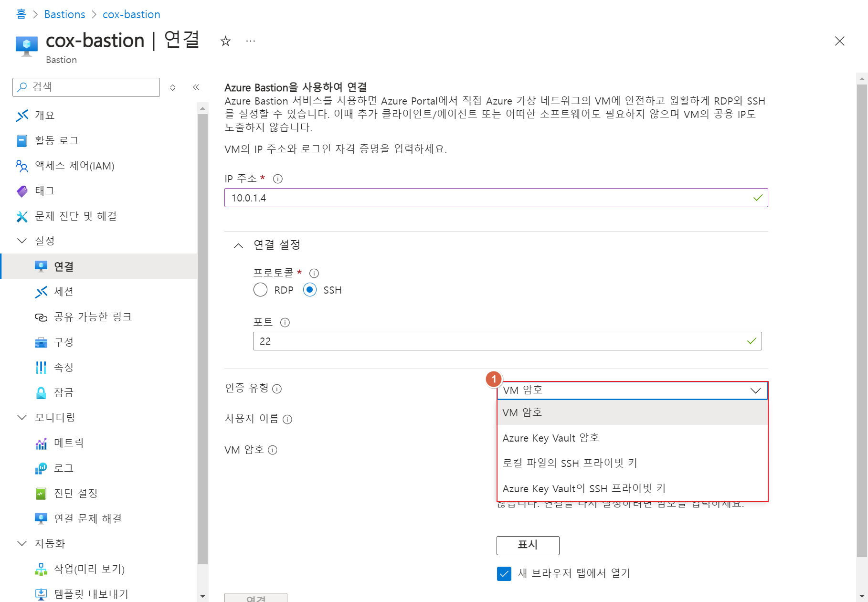Collapse the 자동화 sidebar section
This screenshot has height=602, width=868.
[22, 543]
